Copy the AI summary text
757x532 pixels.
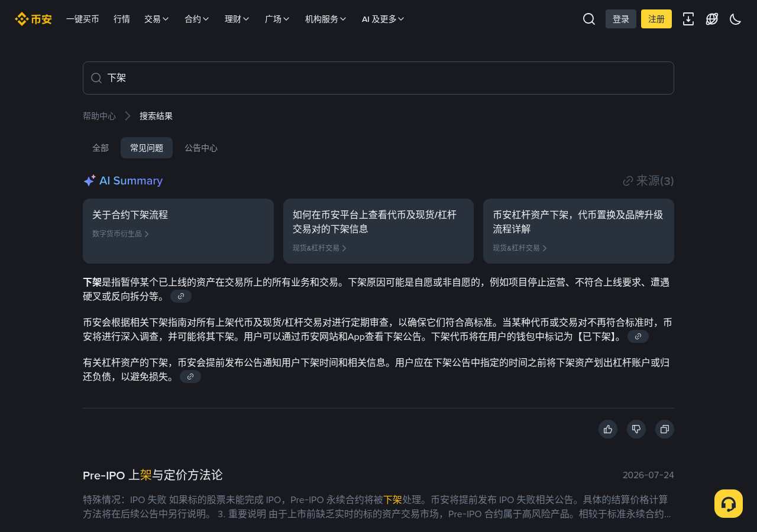click(x=665, y=429)
